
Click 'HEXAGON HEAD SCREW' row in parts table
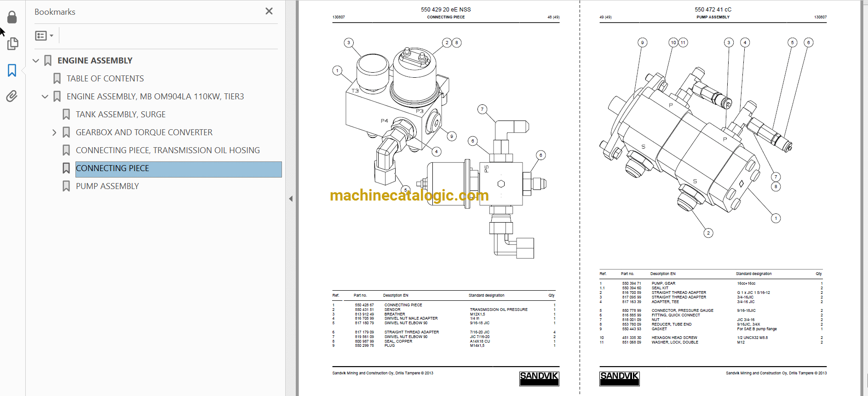pos(711,338)
